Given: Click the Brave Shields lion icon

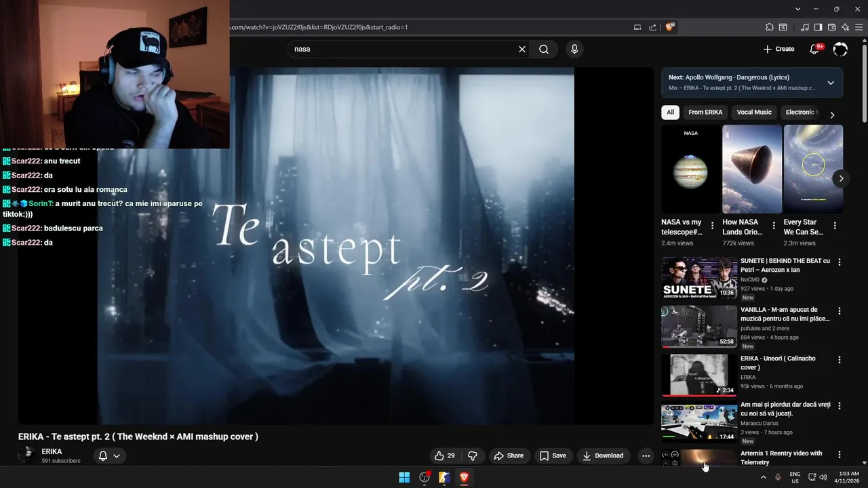Looking at the screenshot, I should click(x=670, y=27).
